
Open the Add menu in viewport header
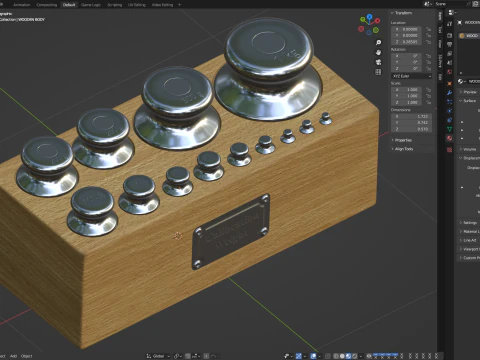click(x=13, y=356)
